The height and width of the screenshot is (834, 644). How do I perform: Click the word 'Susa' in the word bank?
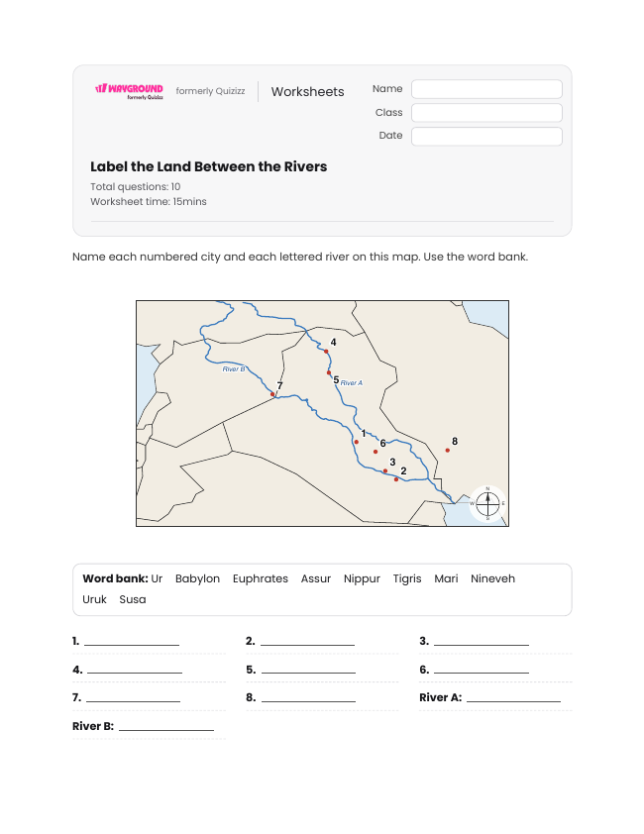click(133, 599)
